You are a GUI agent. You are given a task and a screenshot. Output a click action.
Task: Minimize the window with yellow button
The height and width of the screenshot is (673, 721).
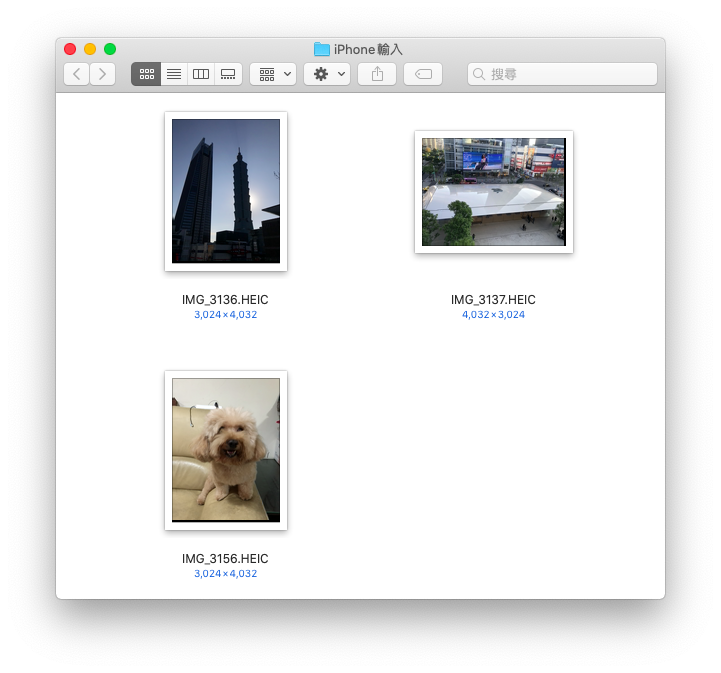click(90, 49)
